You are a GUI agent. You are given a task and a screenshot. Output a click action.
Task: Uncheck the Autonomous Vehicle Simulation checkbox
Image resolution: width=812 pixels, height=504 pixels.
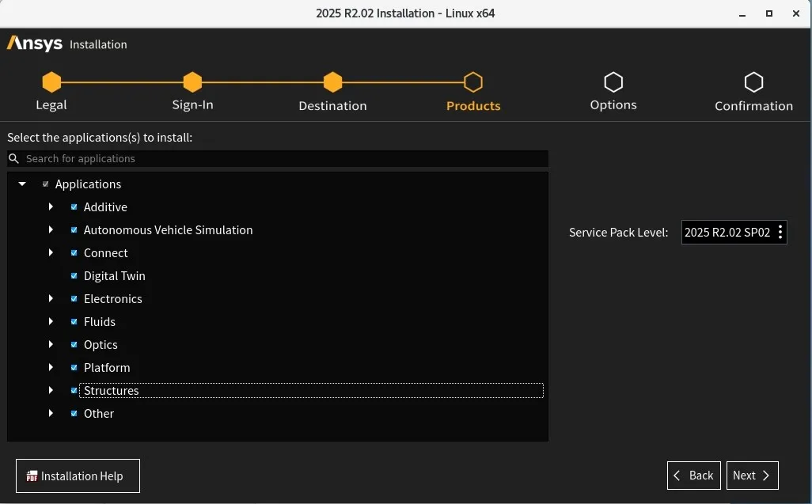[74, 229]
